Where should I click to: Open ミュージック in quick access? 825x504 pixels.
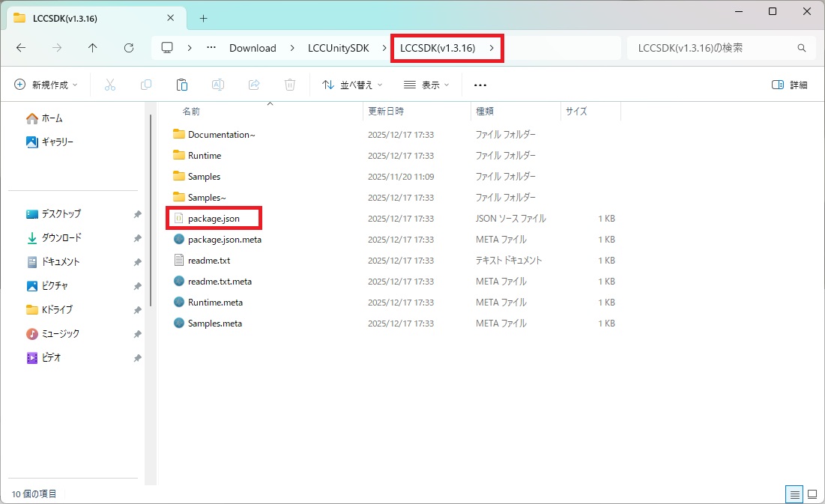53,333
